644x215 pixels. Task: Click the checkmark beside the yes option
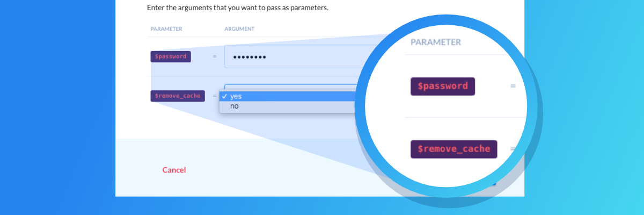coord(224,96)
